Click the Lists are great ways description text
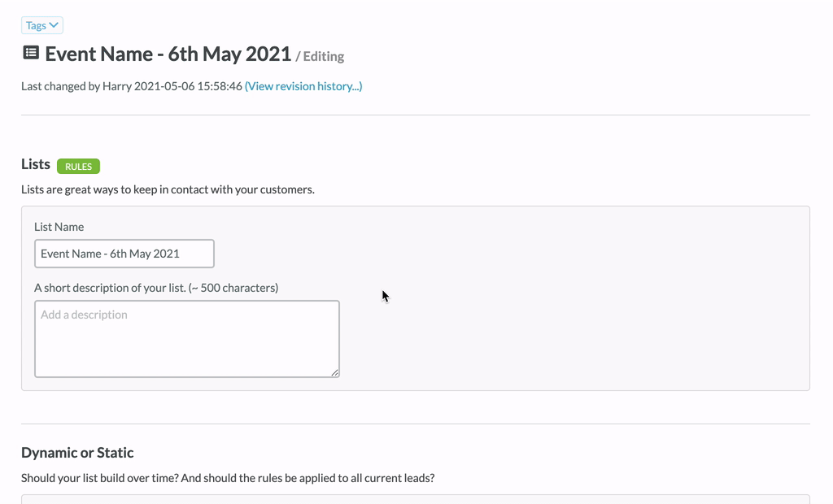 [168, 189]
